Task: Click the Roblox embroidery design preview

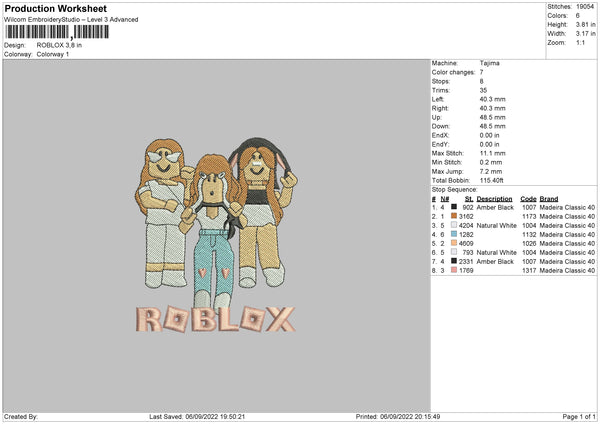Action: click(215, 235)
